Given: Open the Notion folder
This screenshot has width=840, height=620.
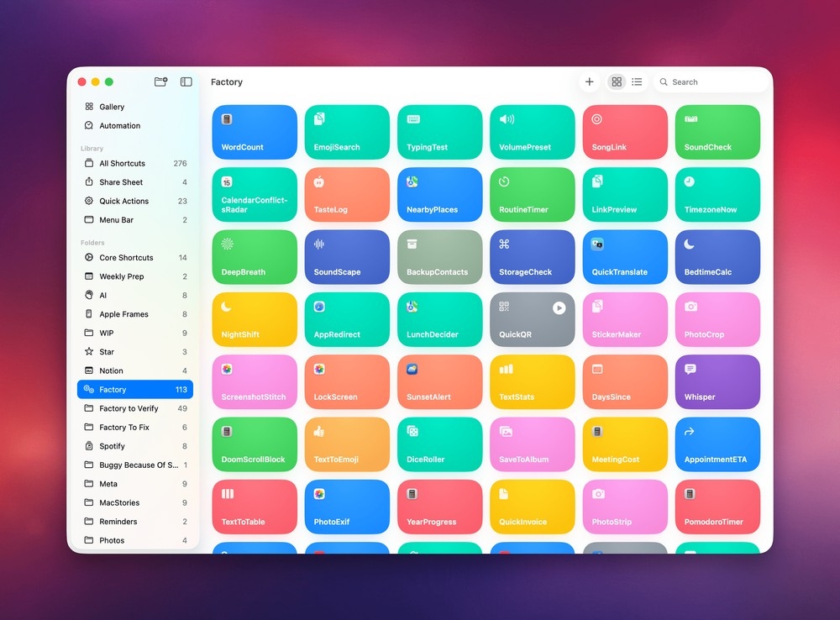Looking at the screenshot, I should pyautogui.click(x=135, y=370).
